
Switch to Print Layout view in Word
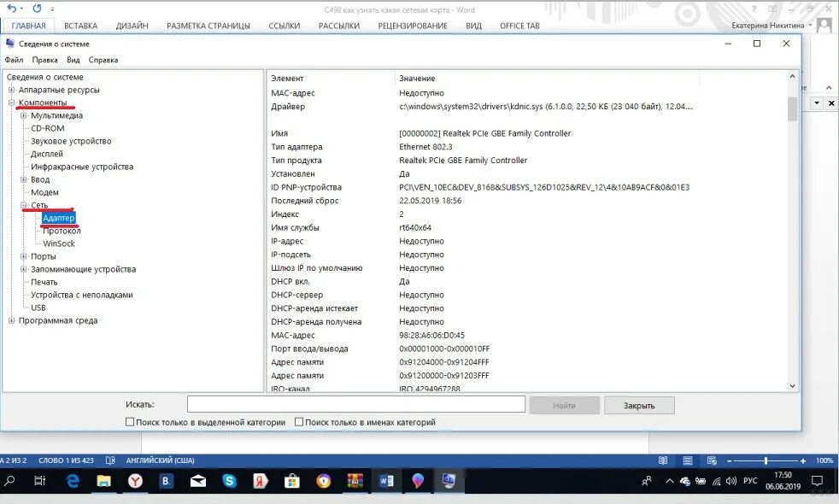pos(688,460)
